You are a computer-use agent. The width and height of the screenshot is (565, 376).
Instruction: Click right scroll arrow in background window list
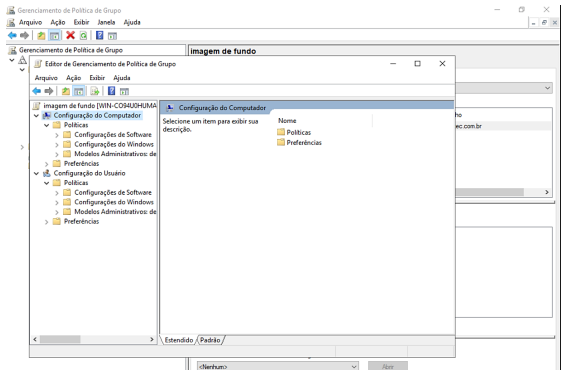click(547, 192)
